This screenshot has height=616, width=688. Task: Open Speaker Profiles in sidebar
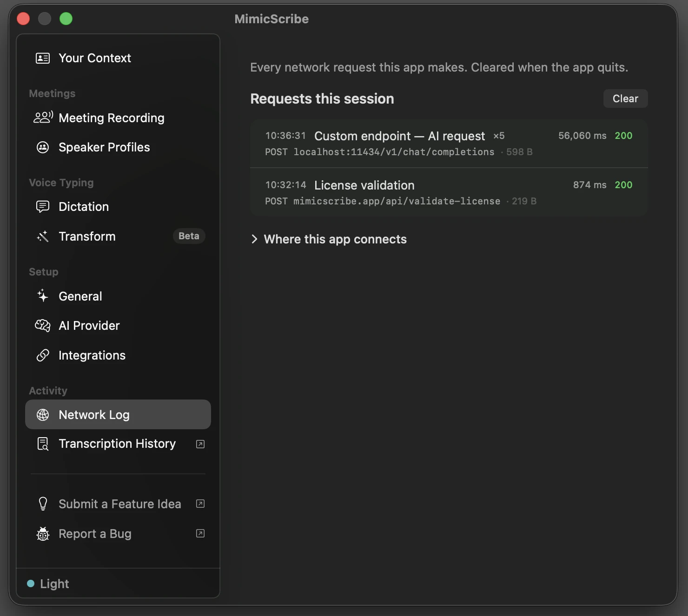(118, 147)
